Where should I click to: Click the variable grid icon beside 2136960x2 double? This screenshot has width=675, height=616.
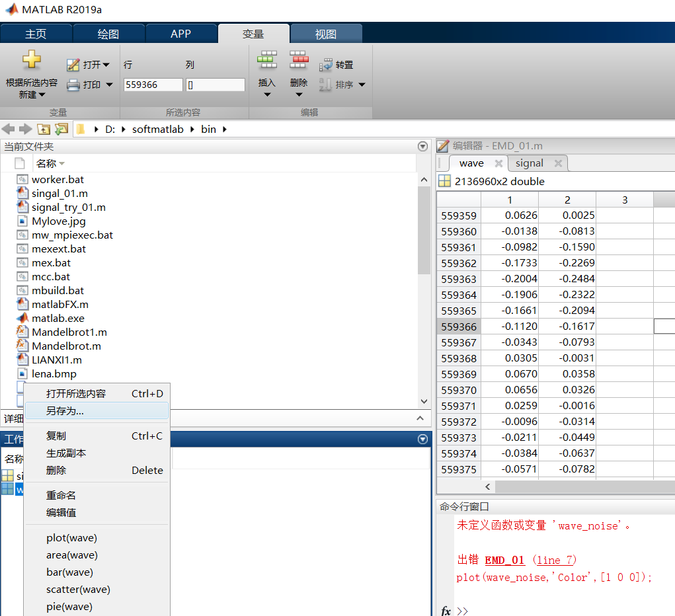coord(445,181)
